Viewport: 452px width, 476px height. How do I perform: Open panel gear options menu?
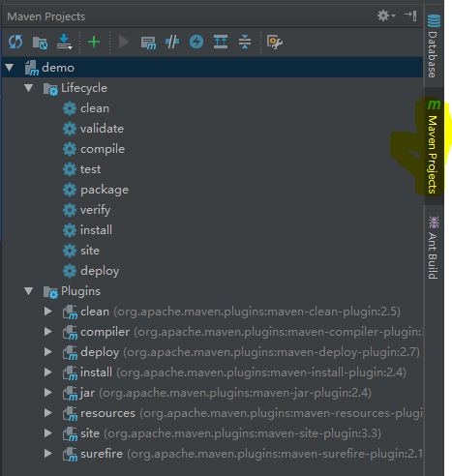(x=386, y=15)
